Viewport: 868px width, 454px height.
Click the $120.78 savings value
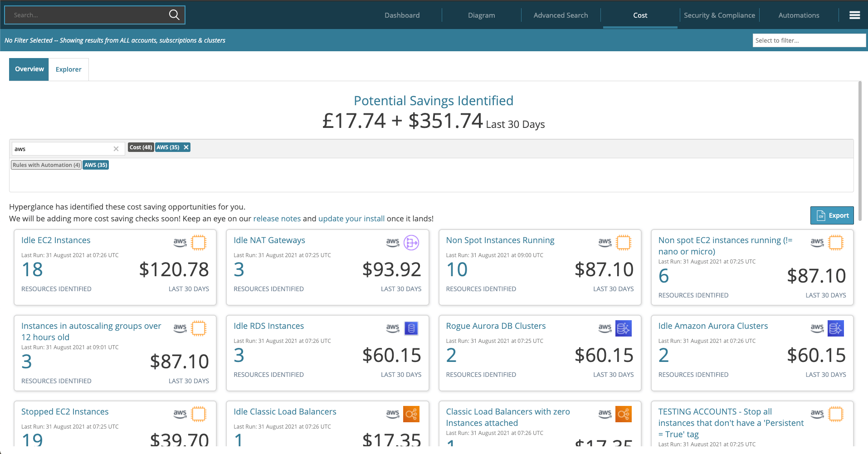point(174,269)
